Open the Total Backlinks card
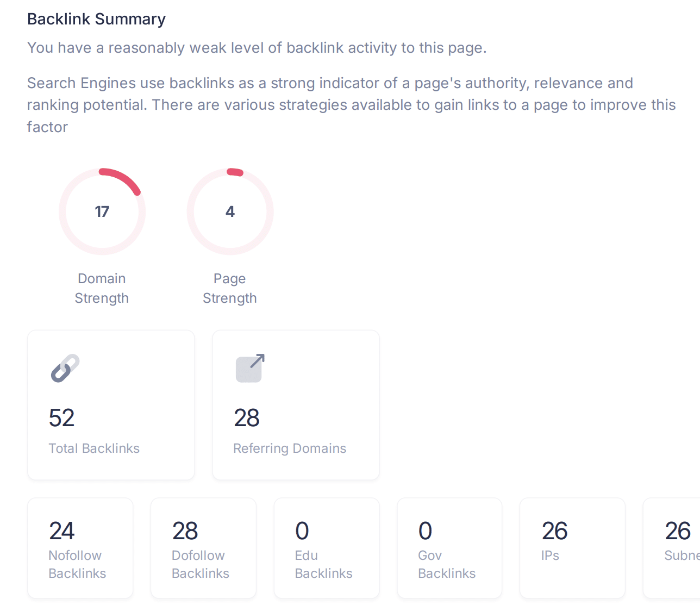The height and width of the screenshot is (611, 700). pyautogui.click(x=111, y=405)
